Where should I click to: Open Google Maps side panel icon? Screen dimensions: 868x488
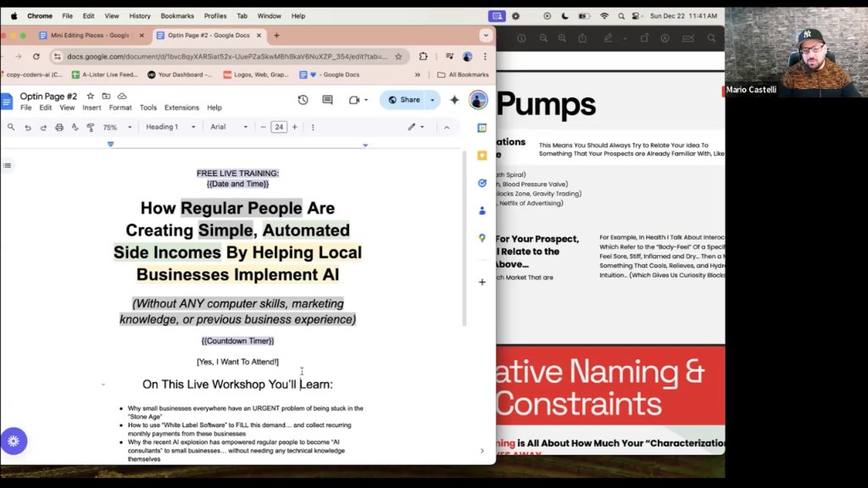coord(482,238)
